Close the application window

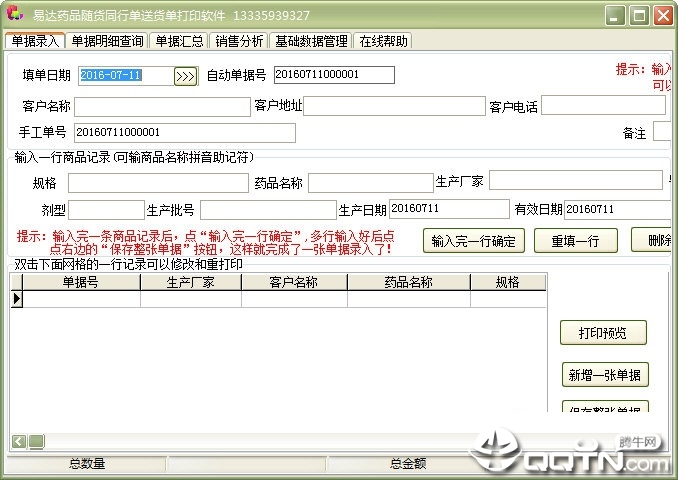click(x=663, y=16)
